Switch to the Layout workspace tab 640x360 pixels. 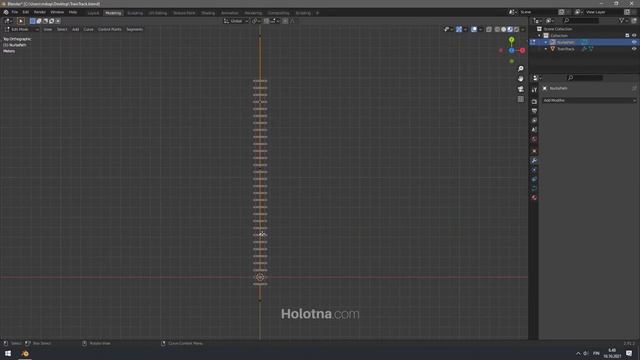(93, 13)
